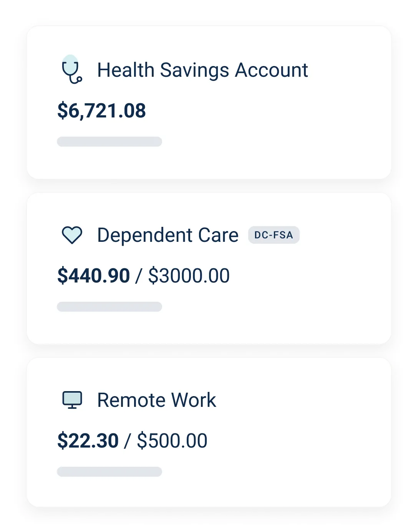Select the heart icon beside Dependent Care
This screenshot has width=418, height=532.
[x=72, y=235]
